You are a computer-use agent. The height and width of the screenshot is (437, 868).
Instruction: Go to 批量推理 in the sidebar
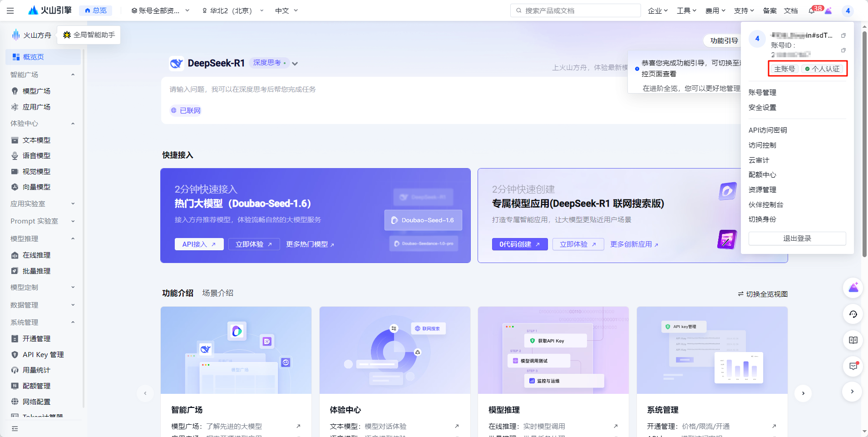pyautogui.click(x=36, y=271)
